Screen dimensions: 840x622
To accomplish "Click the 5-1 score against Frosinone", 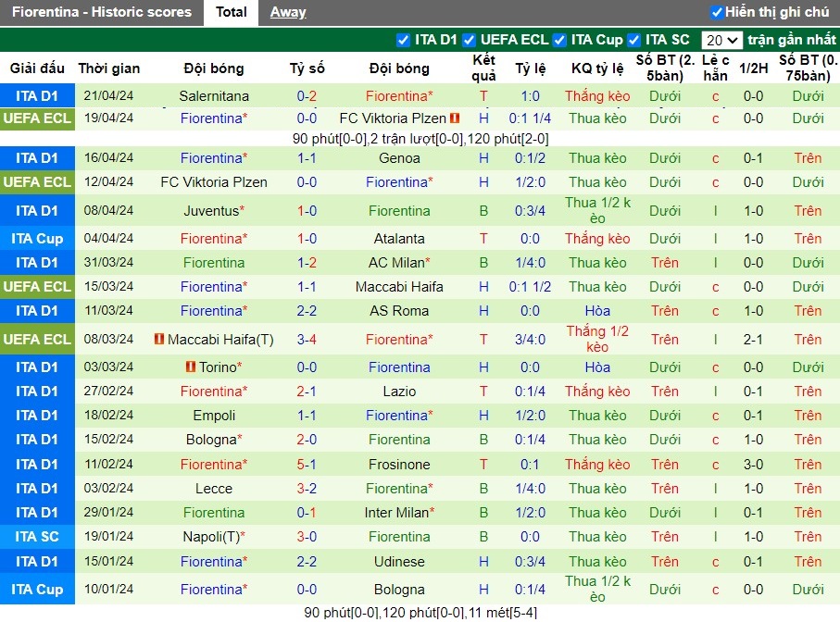I will click(x=307, y=464).
